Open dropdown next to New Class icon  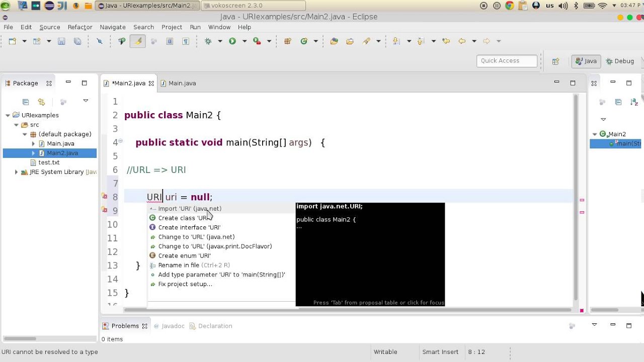pos(316,41)
